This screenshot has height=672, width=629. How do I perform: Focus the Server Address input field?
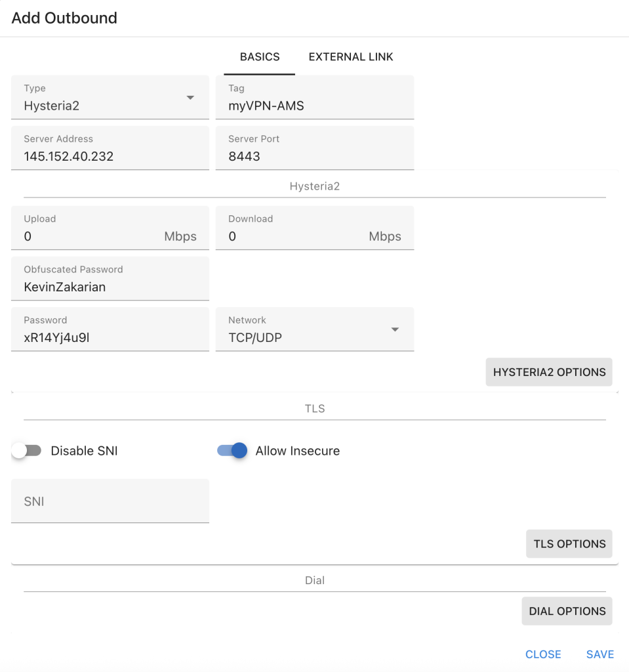(x=110, y=157)
